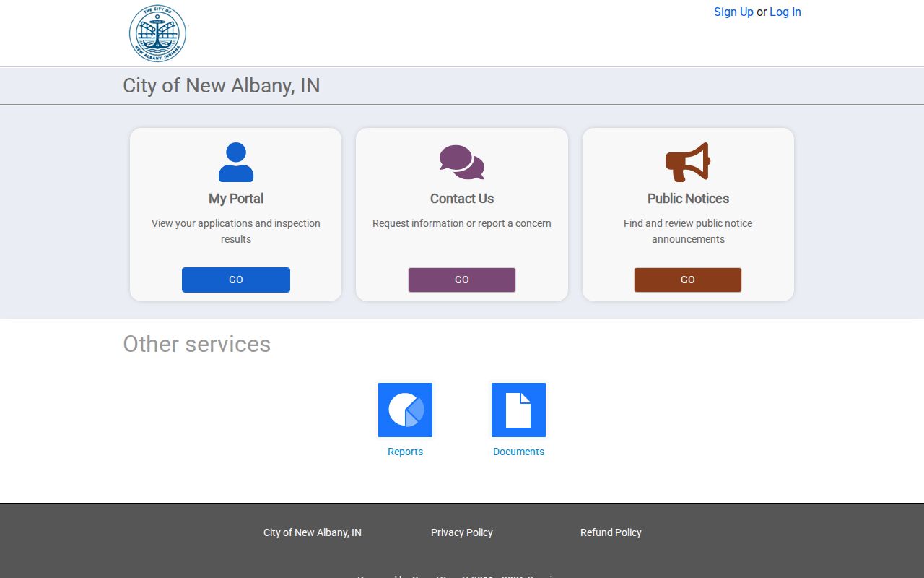Open the Privacy Policy footer link
The image size is (924, 578).
462,532
